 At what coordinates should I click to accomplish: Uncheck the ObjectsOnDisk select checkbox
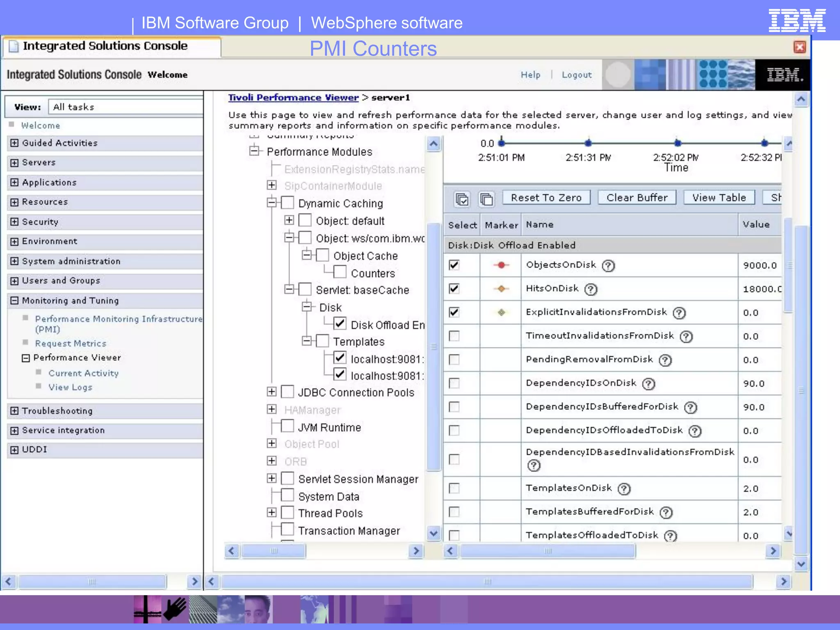(454, 265)
